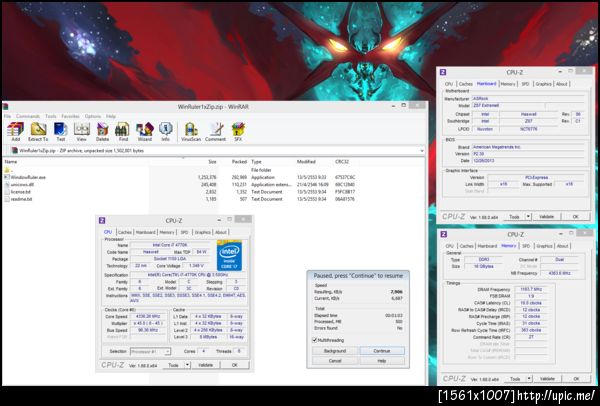Click Validate in top-right CPU-Z window

(546, 217)
